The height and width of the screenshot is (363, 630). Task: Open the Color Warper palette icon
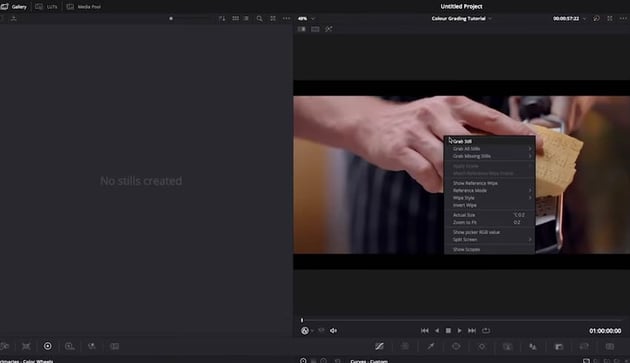pos(405,346)
